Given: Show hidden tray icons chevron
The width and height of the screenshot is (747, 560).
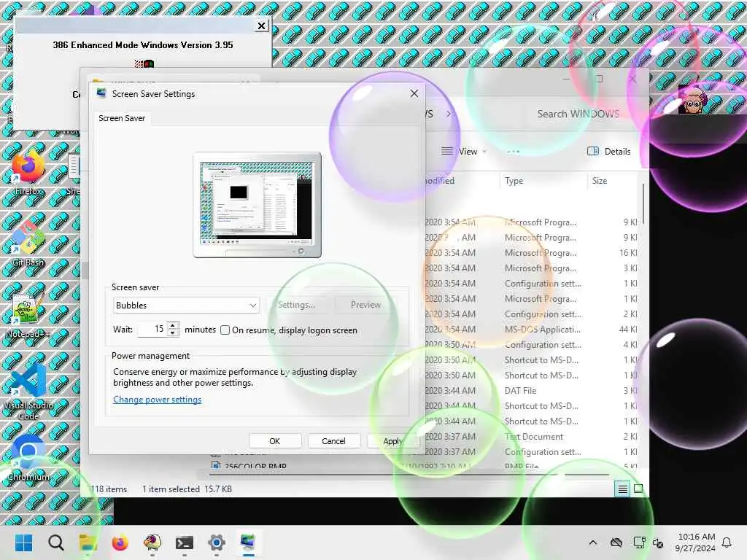Looking at the screenshot, I should [x=593, y=542].
